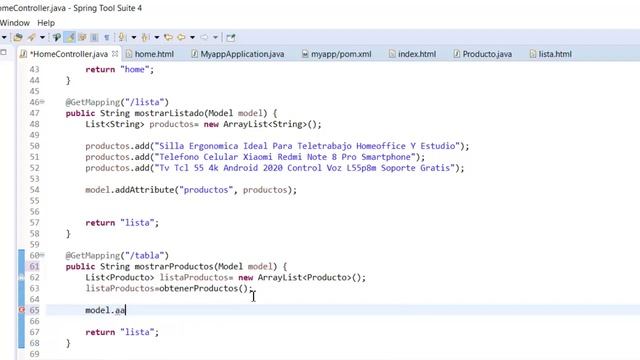Click line number 50 in the gutter
The image size is (640, 360).
35,146
